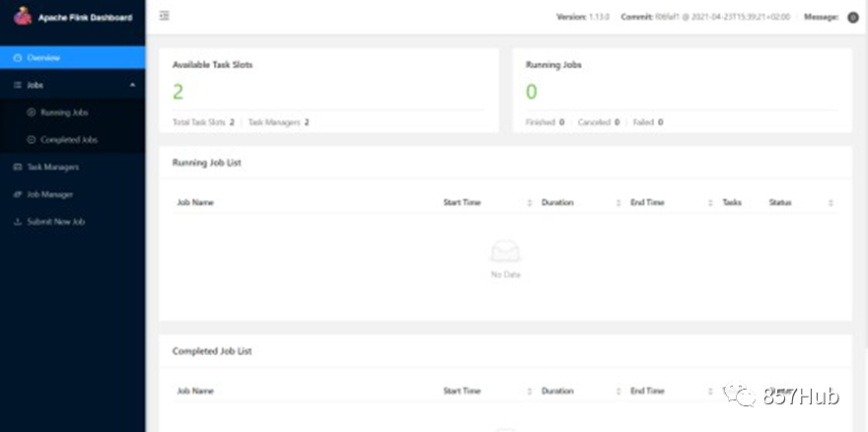This screenshot has height=432, width=868.
Task: Click the Commit hash text in header
Action: (706, 17)
